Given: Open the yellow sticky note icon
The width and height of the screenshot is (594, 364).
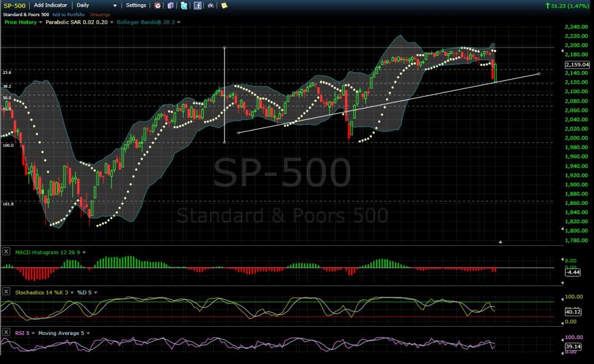Looking at the screenshot, I should 224,5.
